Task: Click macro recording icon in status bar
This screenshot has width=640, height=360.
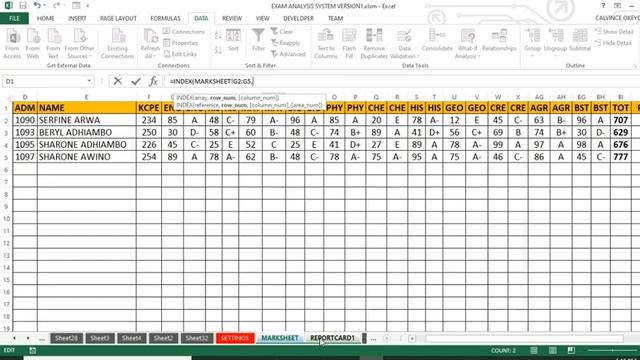Action: click(33, 350)
